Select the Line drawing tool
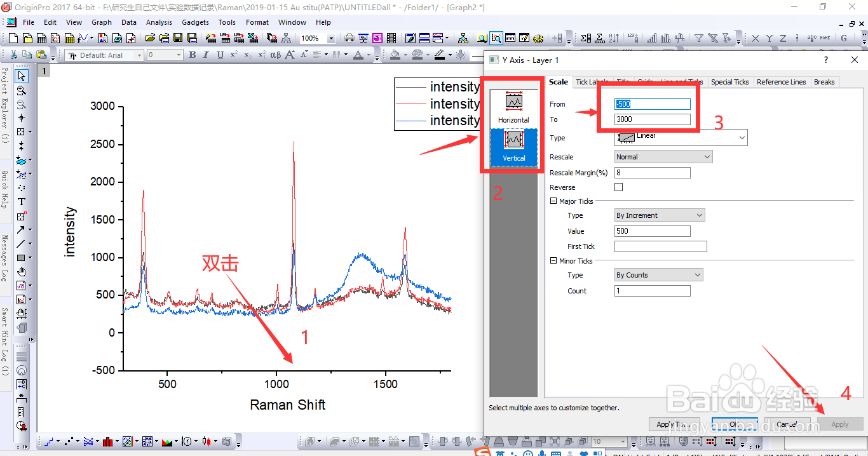The height and width of the screenshot is (456, 868). (22, 243)
